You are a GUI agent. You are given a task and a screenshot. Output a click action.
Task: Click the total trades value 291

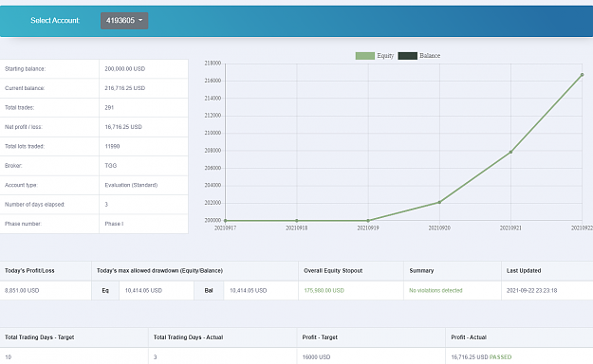109,108
